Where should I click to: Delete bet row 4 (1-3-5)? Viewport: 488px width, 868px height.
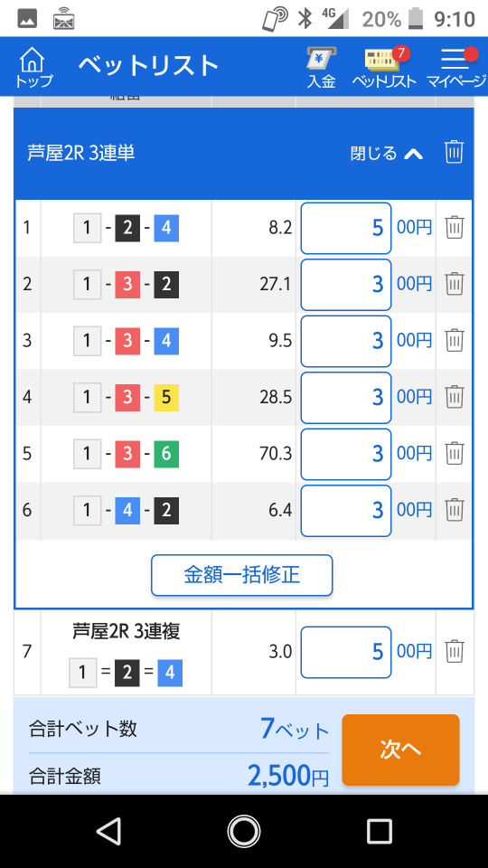pyautogui.click(x=455, y=397)
